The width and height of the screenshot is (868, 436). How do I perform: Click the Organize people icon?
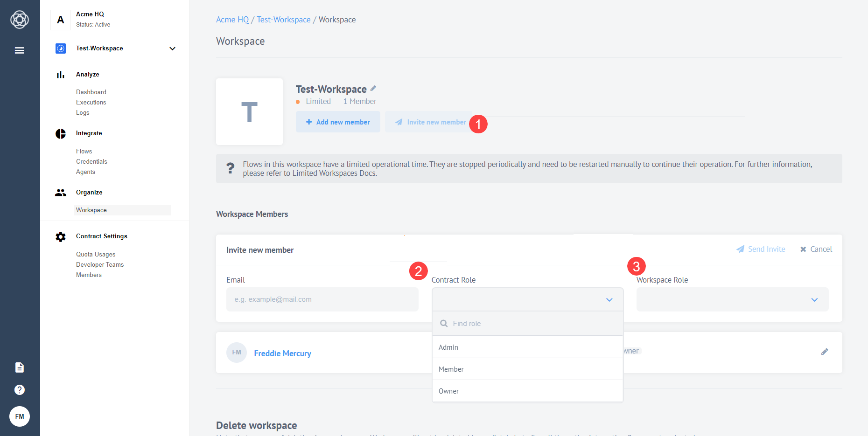tap(61, 192)
